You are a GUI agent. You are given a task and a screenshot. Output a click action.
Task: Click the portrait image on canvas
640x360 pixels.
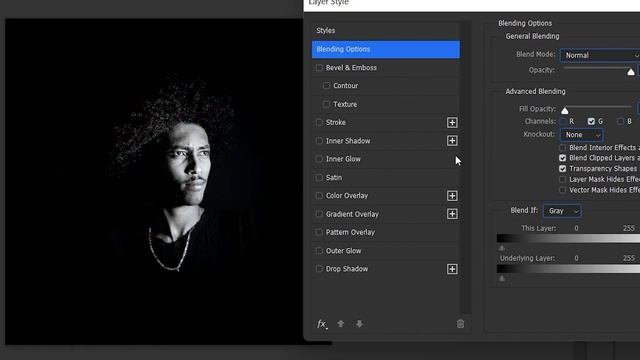(154, 182)
